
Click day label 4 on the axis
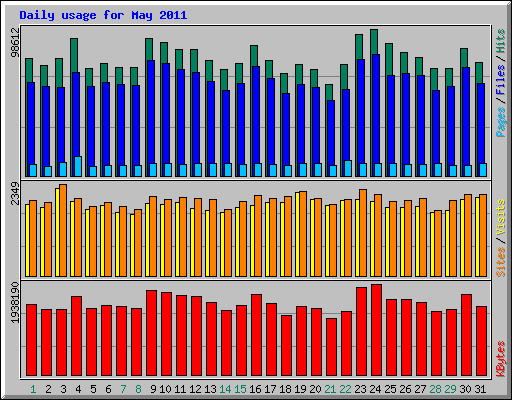click(x=78, y=389)
